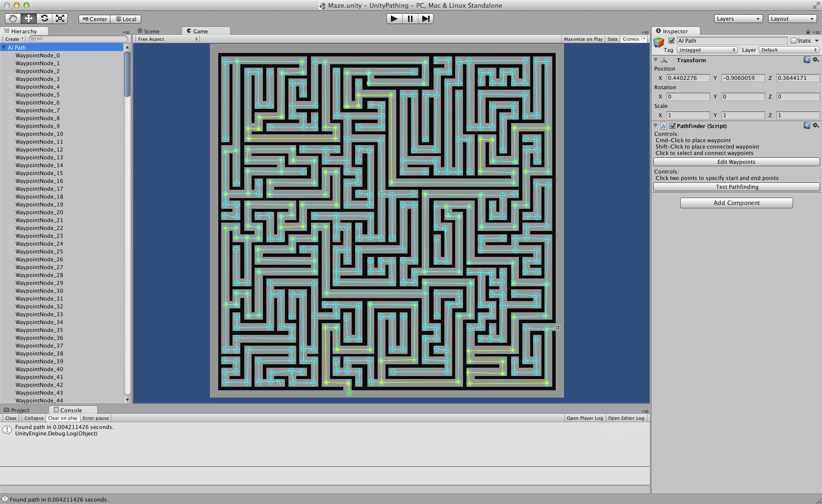Toggle the Stats overlay
The image size is (822, 504).
613,39
